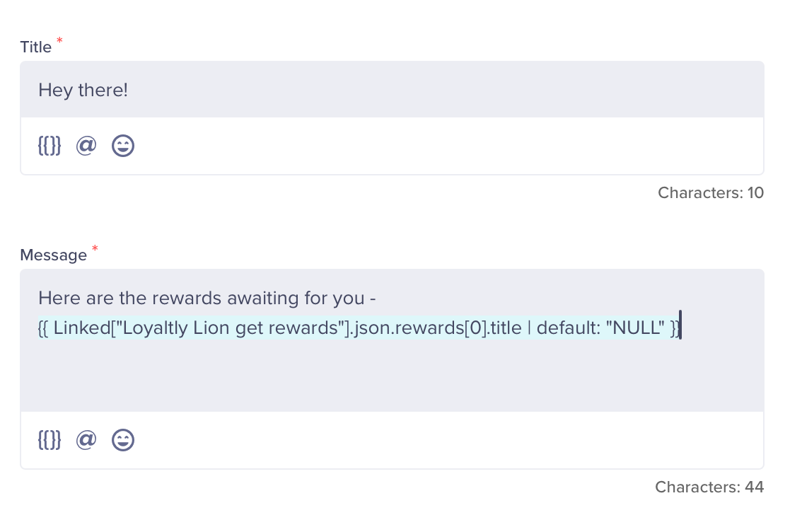
Task: Click the "Characters: 10" counter
Action: coord(711,193)
